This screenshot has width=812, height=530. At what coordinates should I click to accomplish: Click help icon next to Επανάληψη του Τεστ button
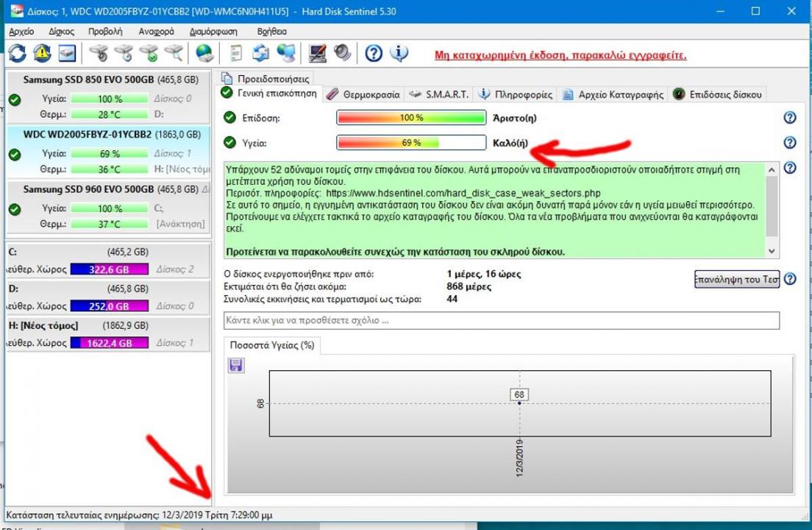tap(790, 279)
